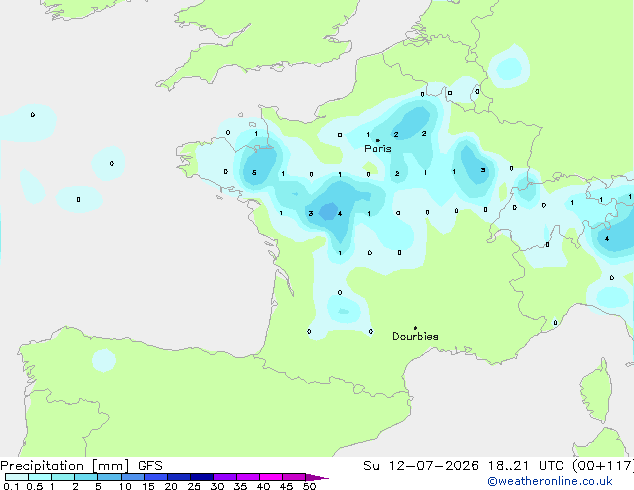Click the 35–40 mm legend swatch

pos(248,477)
